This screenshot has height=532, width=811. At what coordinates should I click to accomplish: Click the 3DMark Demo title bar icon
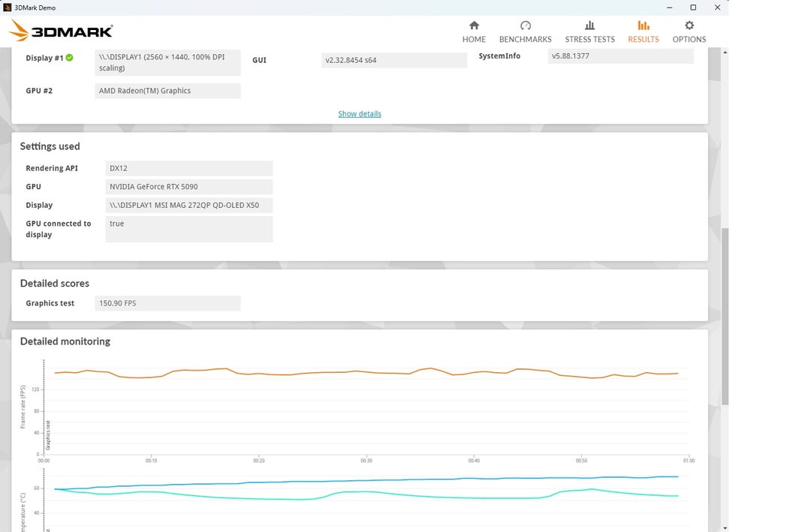coord(7,8)
